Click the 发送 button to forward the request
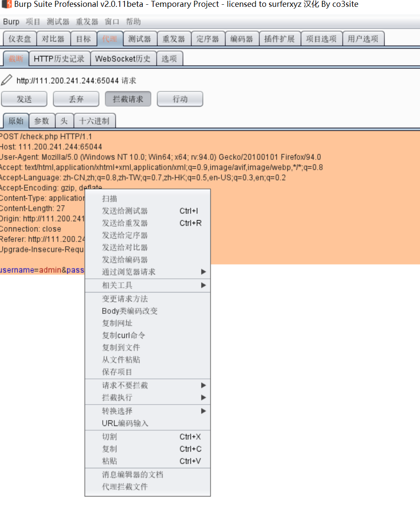This screenshot has height=511, width=420. tap(24, 99)
